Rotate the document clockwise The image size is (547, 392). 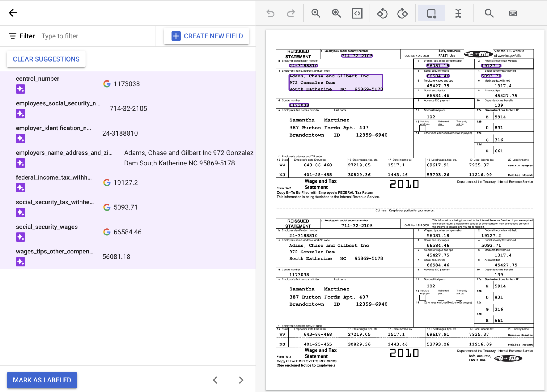(x=402, y=13)
